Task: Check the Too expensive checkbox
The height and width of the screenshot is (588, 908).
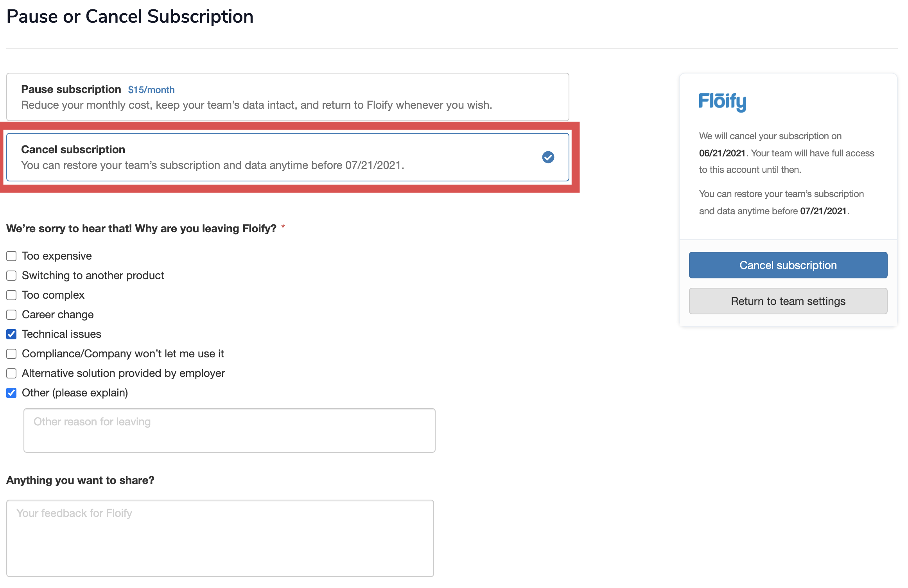Action: [11, 256]
